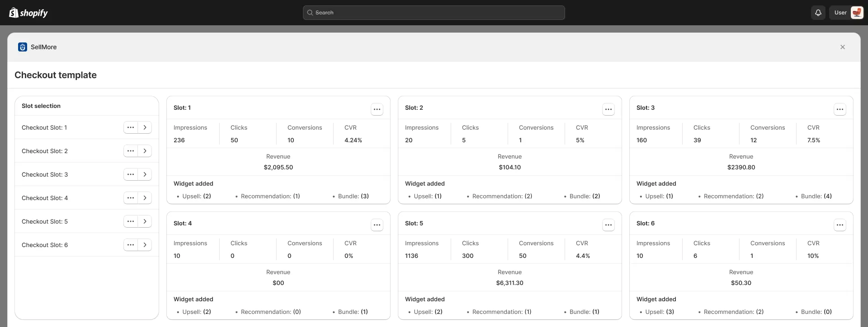Image resolution: width=868 pixels, height=327 pixels.
Task: Open the three-dot menu on Slot: 6 card
Action: (x=840, y=225)
